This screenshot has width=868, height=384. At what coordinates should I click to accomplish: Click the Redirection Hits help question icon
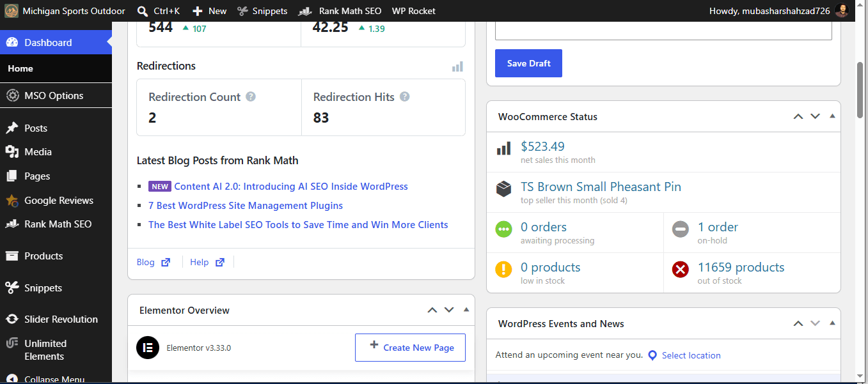tap(404, 96)
